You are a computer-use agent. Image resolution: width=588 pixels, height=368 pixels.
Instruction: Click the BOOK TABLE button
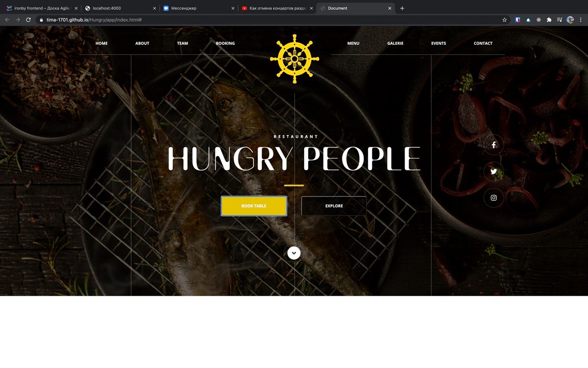(254, 206)
